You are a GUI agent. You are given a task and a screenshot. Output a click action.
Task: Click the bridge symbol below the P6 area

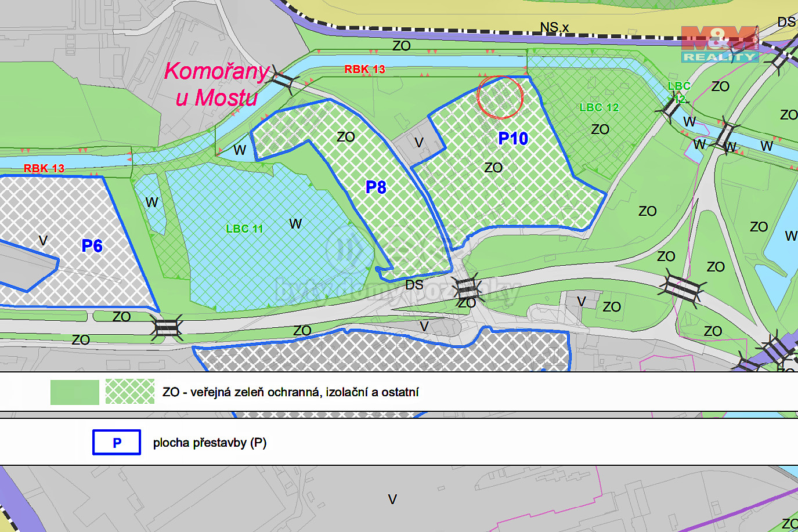[x=167, y=328]
